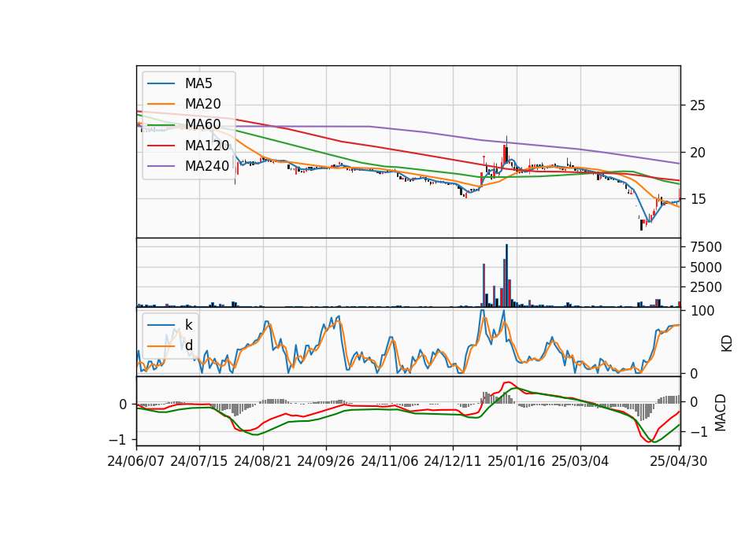Click the 25/01/16 date axis label

pyautogui.click(x=517, y=461)
